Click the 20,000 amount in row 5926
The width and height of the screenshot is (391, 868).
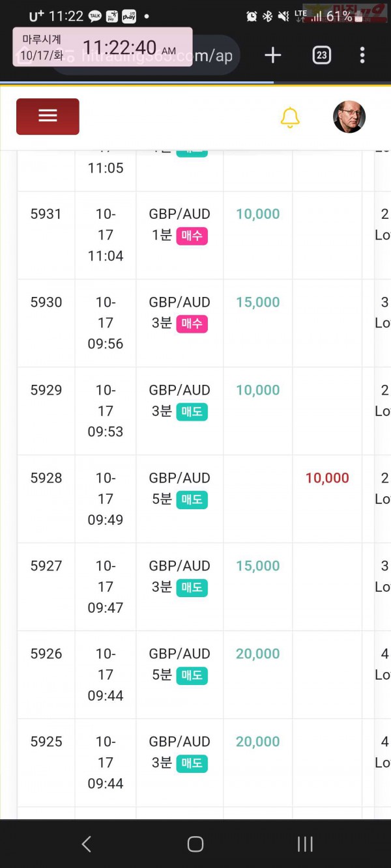(x=257, y=654)
